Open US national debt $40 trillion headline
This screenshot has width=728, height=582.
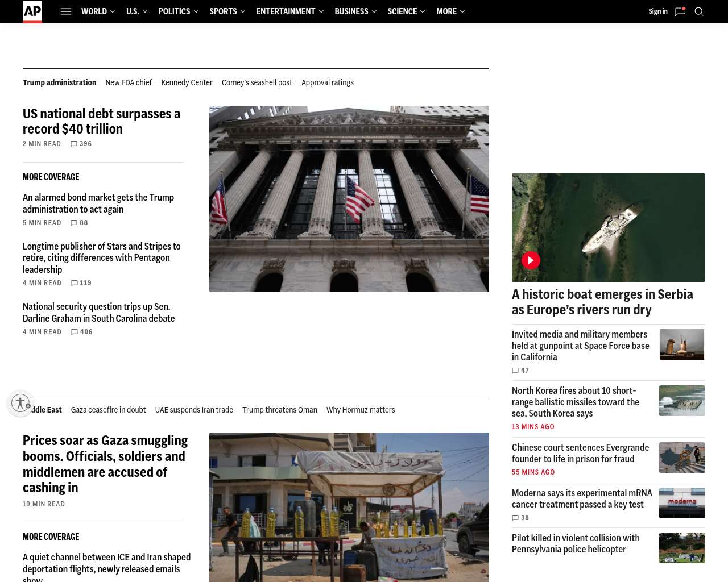102,121
